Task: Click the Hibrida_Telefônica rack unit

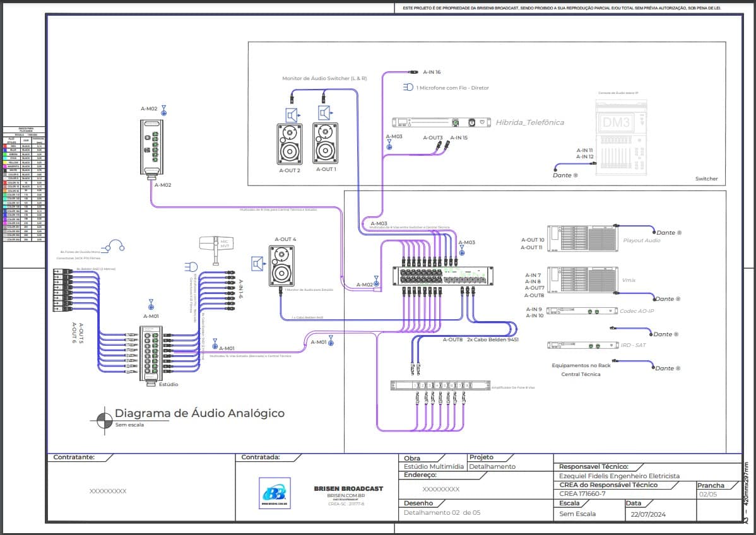Action: coord(441,122)
